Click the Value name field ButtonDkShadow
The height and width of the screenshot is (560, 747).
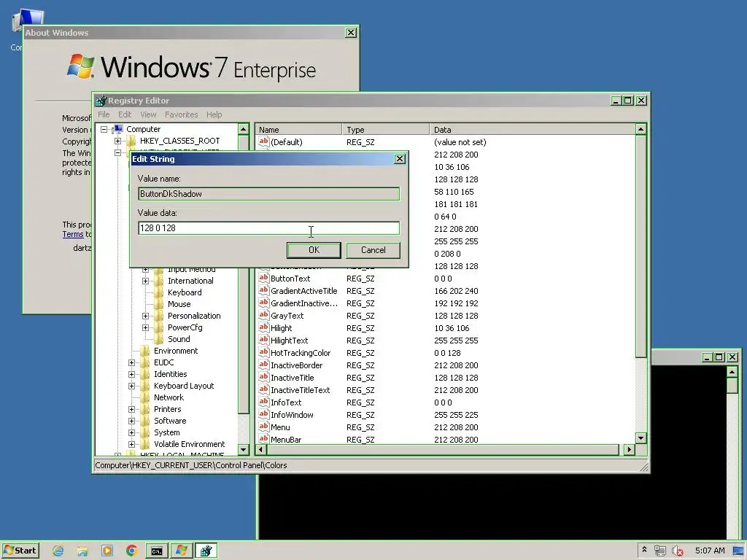click(x=268, y=194)
